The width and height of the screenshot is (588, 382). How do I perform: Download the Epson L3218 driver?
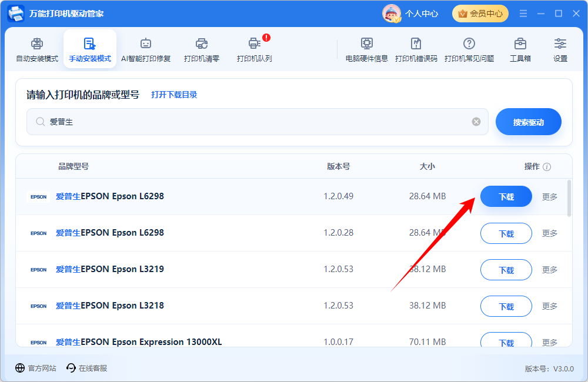coord(506,306)
